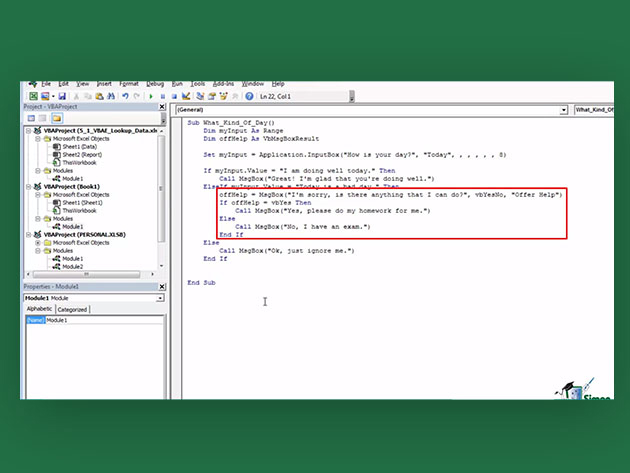
Task: Click the Paste clipboard icon
Action: tap(99, 96)
